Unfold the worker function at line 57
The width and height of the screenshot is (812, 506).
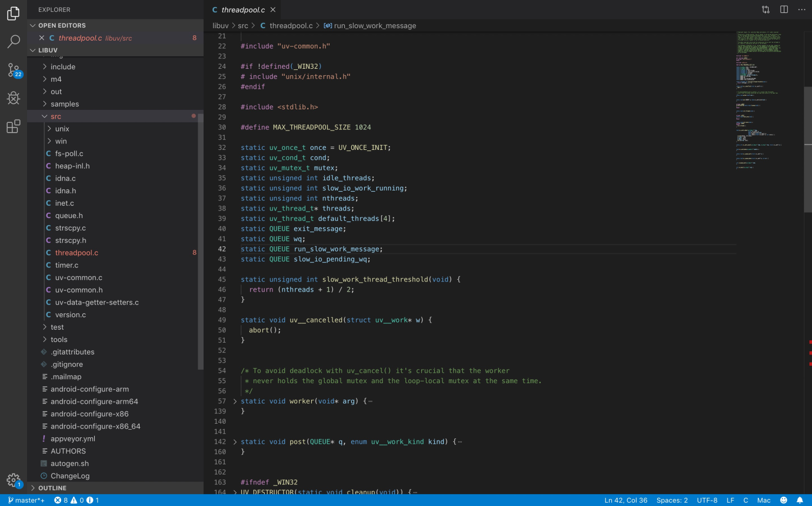[235, 402]
